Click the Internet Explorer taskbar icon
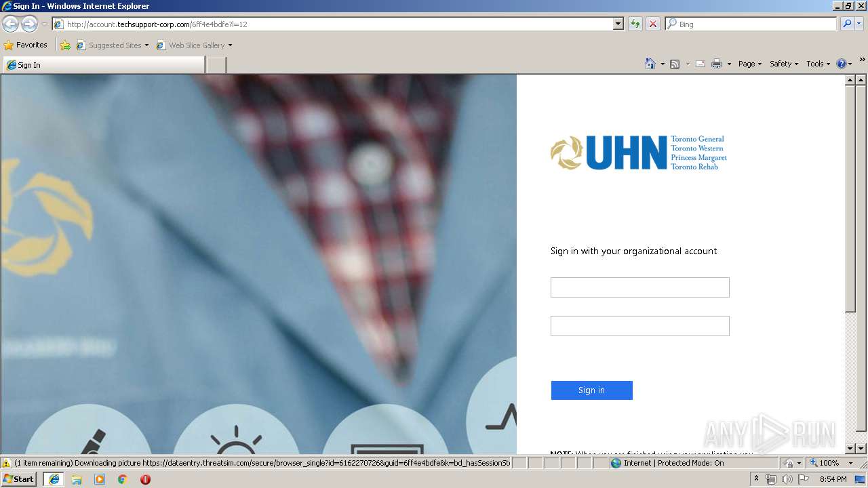Screen dimensions: 868x488 (x=54, y=479)
